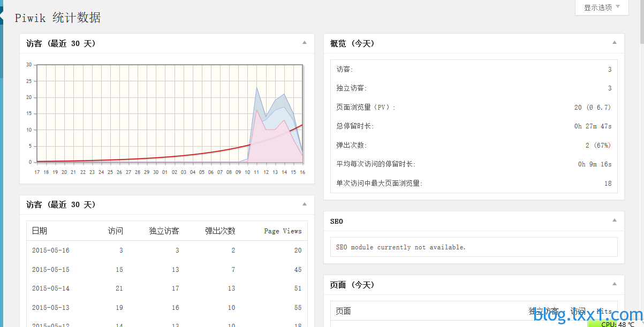Click the CPU temperature indicator
This screenshot has height=327, width=644.
pyautogui.click(x=616, y=324)
